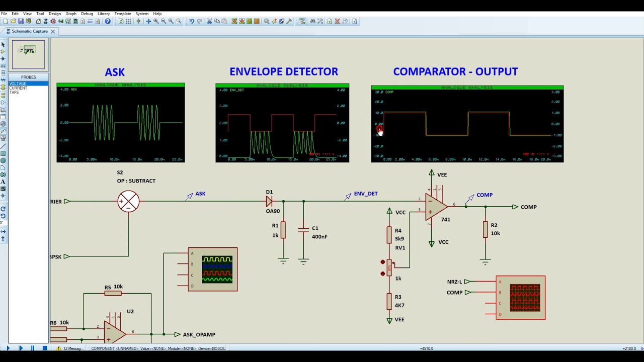
Task: Zoom out of the schematic
Action: tap(164, 21)
